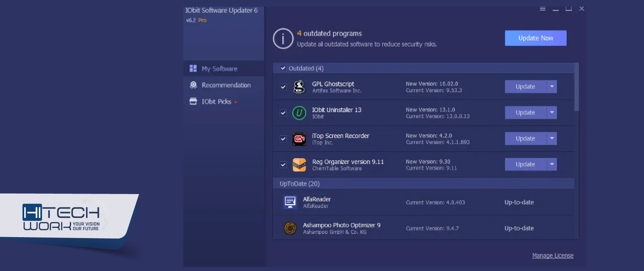Update IObit Uninstaller 13
The image size is (644, 271).
525,112
